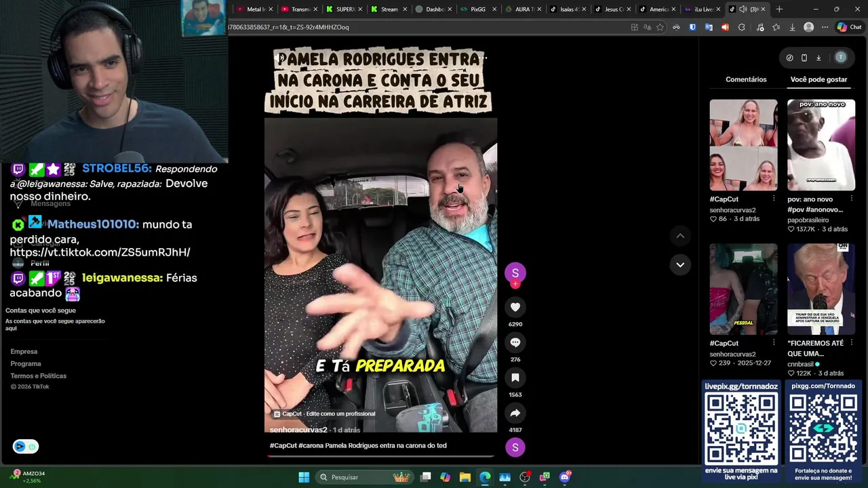This screenshot has width=868, height=488.
Task: Click the compass icon in TikTok header
Action: tap(789, 58)
